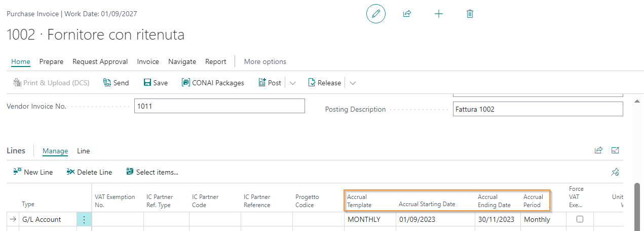The height and width of the screenshot is (231, 644).
Task: Click Delete Line
Action: click(x=89, y=172)
